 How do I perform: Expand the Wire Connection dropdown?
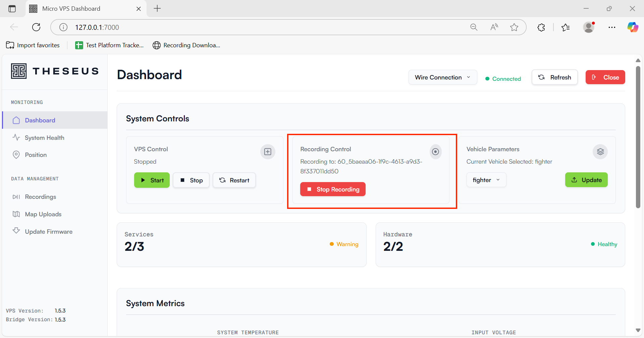coord(442,77)
